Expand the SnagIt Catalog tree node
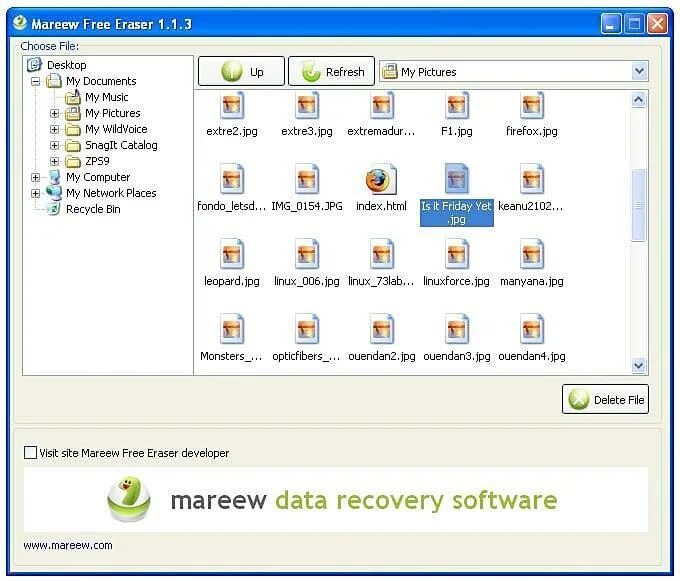The height and width of the screenshot is (581, 680). [x=54, y=145]
